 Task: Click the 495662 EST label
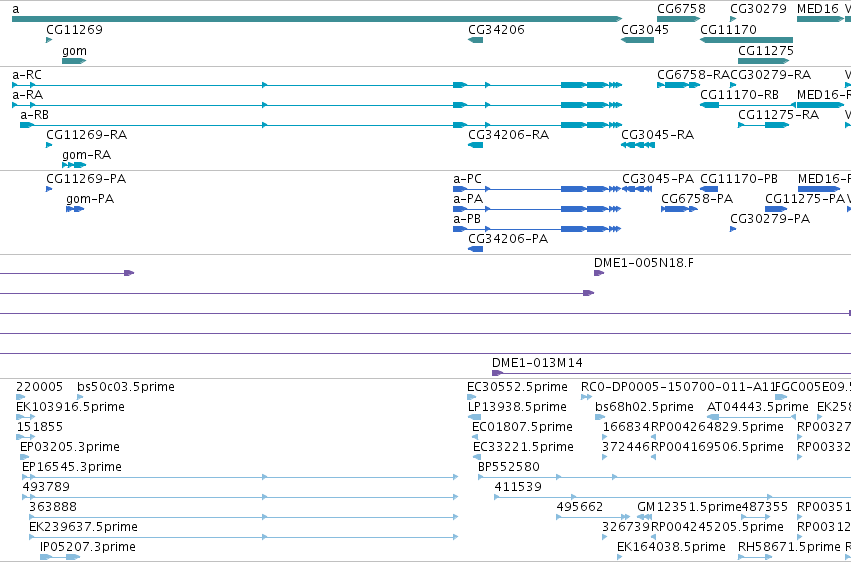[x=580, y=508]
